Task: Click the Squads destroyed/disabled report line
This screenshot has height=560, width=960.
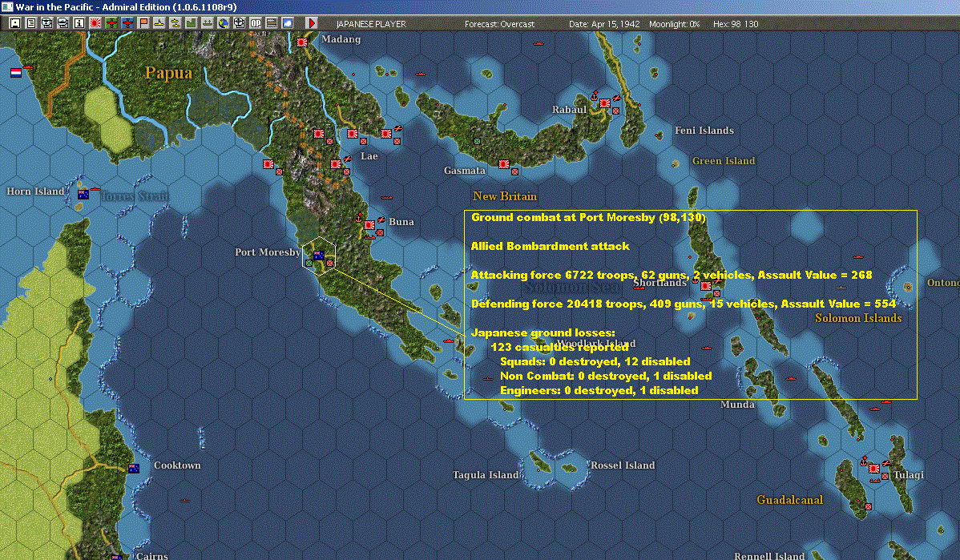Action: (x=595, y=361)
